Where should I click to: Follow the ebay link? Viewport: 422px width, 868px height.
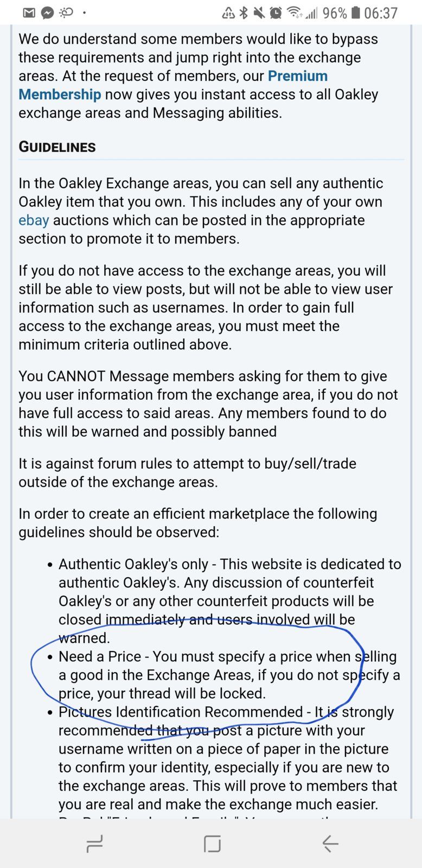(34, 220)
